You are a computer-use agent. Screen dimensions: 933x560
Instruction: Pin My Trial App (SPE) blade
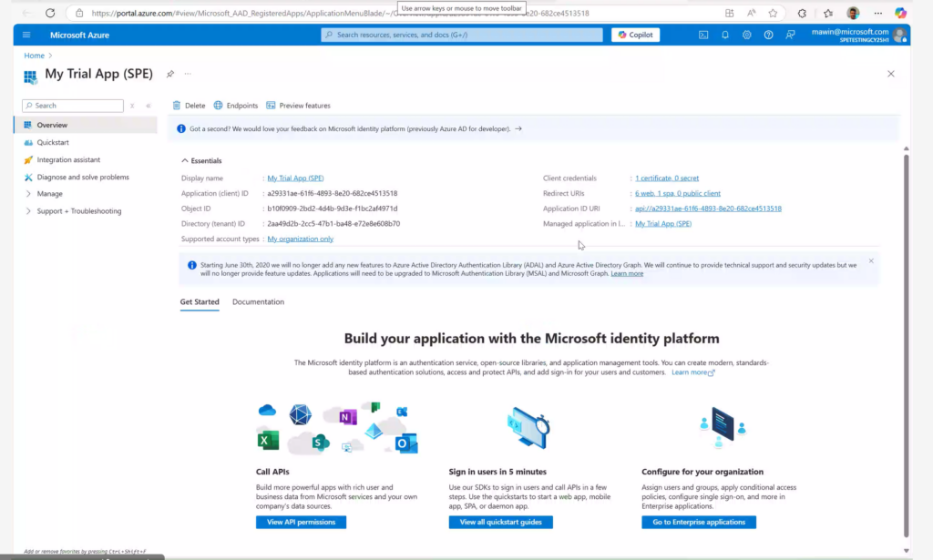click(170, 74)
